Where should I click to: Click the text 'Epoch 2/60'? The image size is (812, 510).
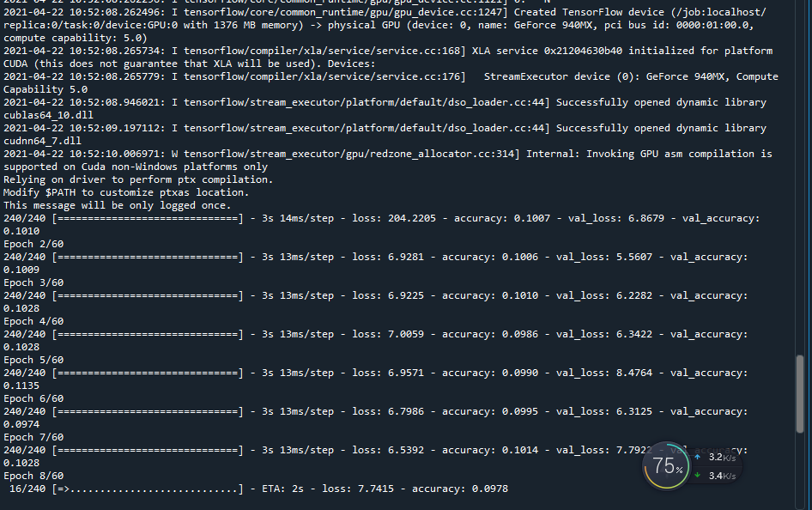click(33, 244)
